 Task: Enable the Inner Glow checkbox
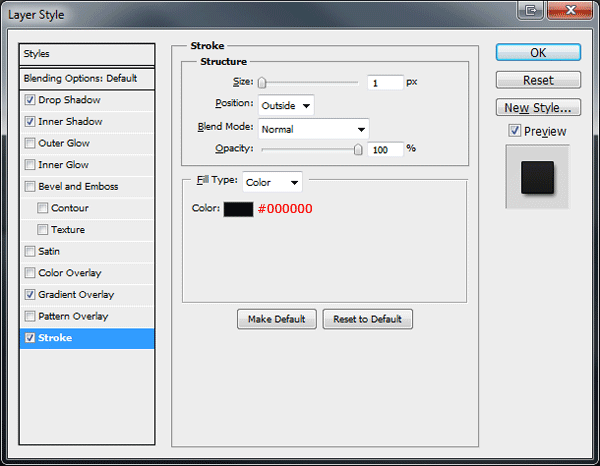[30, 165]
